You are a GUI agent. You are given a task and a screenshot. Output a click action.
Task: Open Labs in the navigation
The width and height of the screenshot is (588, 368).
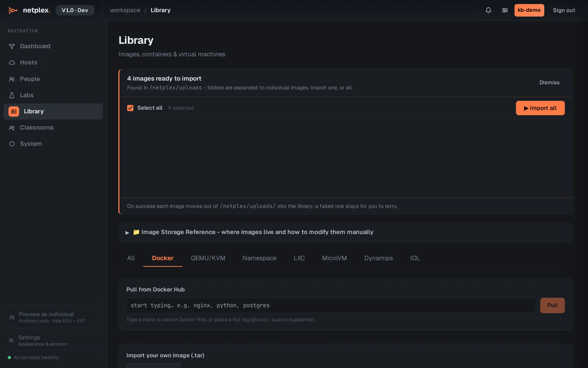coord(53,95)
